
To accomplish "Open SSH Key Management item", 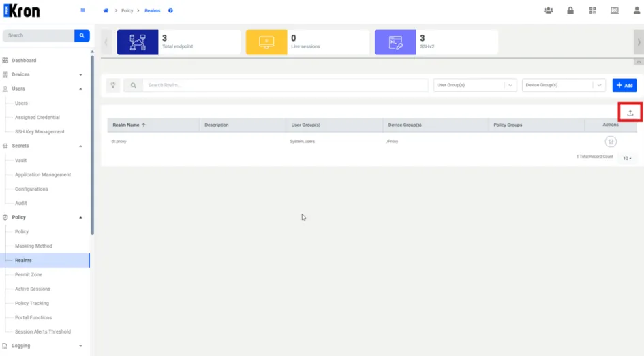I will [40, 132].
